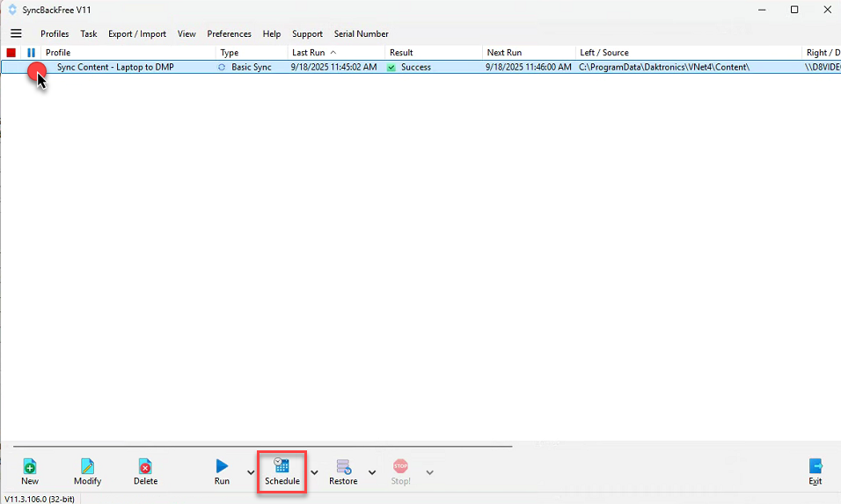Viewport: 841px width, 504px height.
Task: Expand the Schedule dropdown arrow
Action: tap(315, 472)
